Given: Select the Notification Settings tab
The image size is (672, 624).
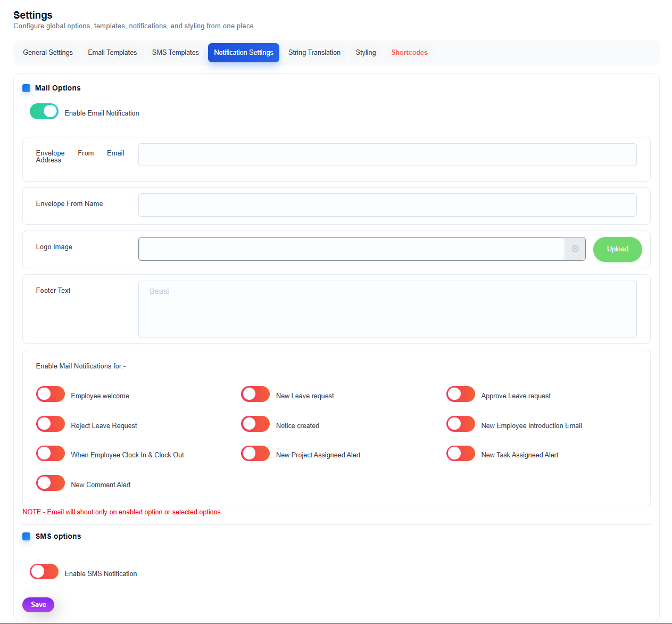Looking at the screenshot, I should [x=244, y=53].
